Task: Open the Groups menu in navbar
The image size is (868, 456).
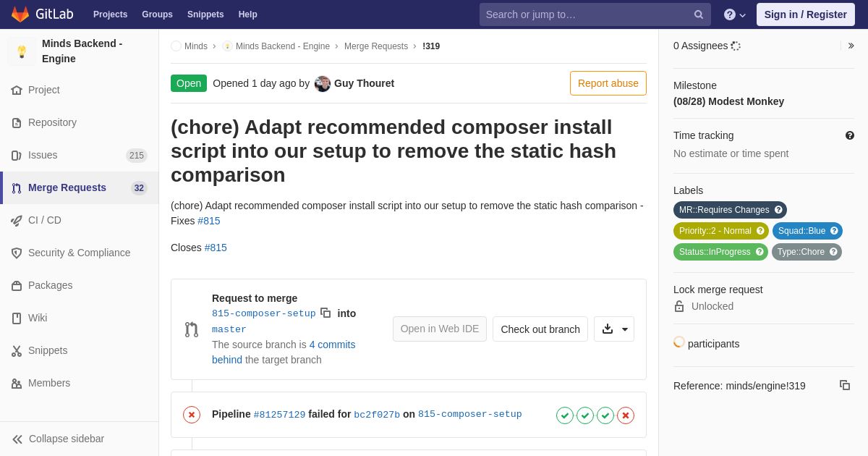Action: coord(157,14)
